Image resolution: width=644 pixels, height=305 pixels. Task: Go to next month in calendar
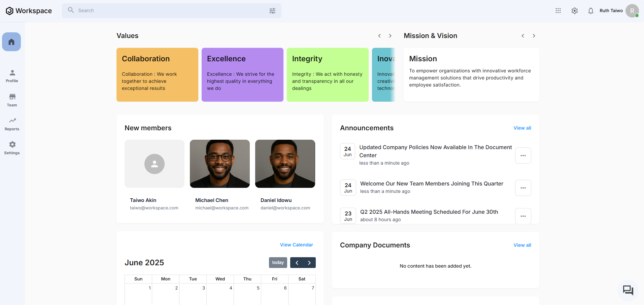pos(309,263)
